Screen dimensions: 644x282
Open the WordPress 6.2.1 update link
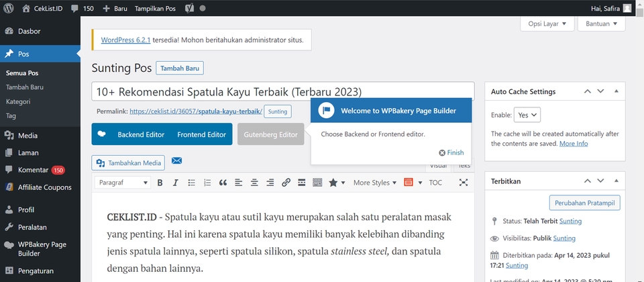[125, 40]
